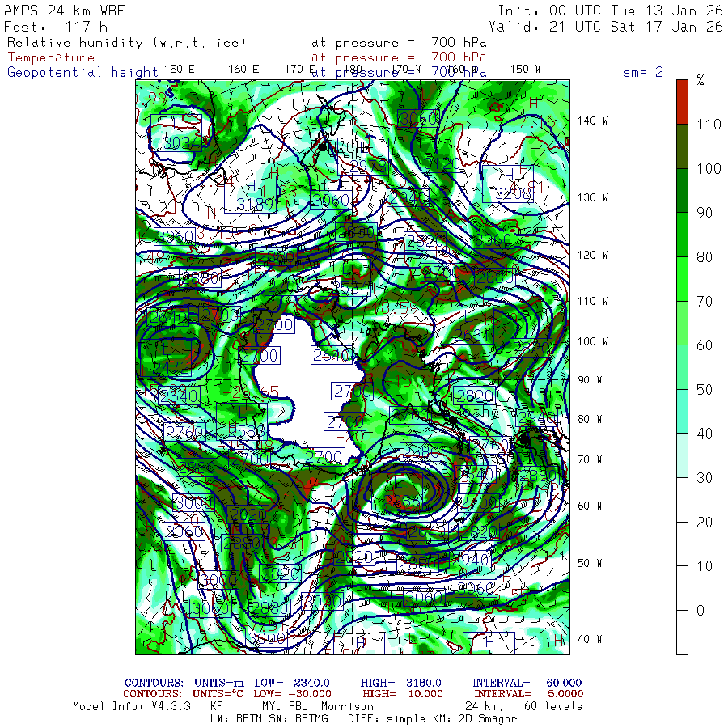The height and width of the screenshot is (728, 728).
Task: Click the 3208 high-pressure contour label
Action: (513, 193)
